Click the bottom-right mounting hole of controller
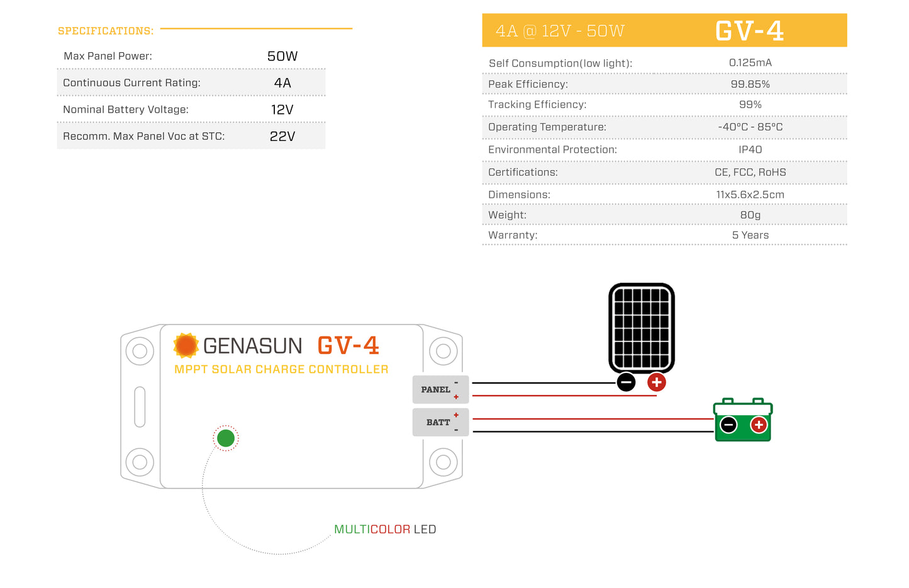This screenshot has width=909, height=588. click(x=443, y=462)
